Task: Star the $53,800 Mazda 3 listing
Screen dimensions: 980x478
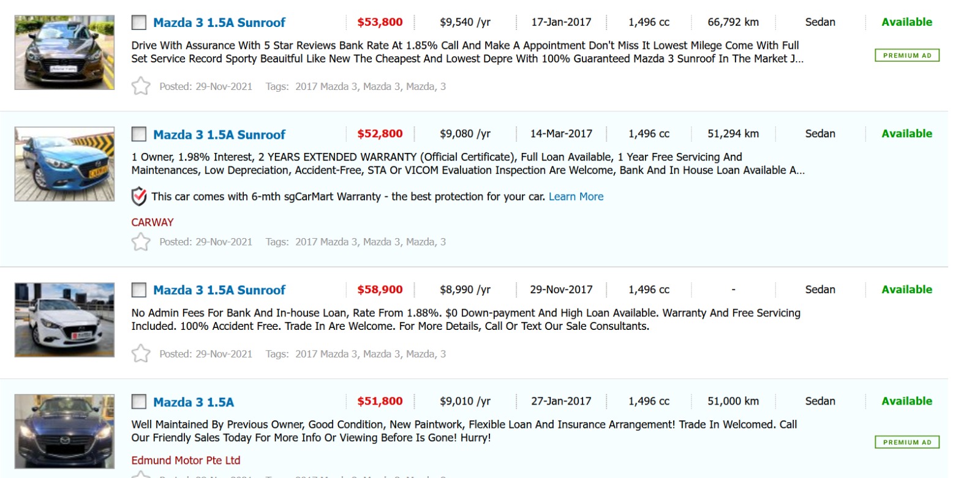Action: [141, 86]
